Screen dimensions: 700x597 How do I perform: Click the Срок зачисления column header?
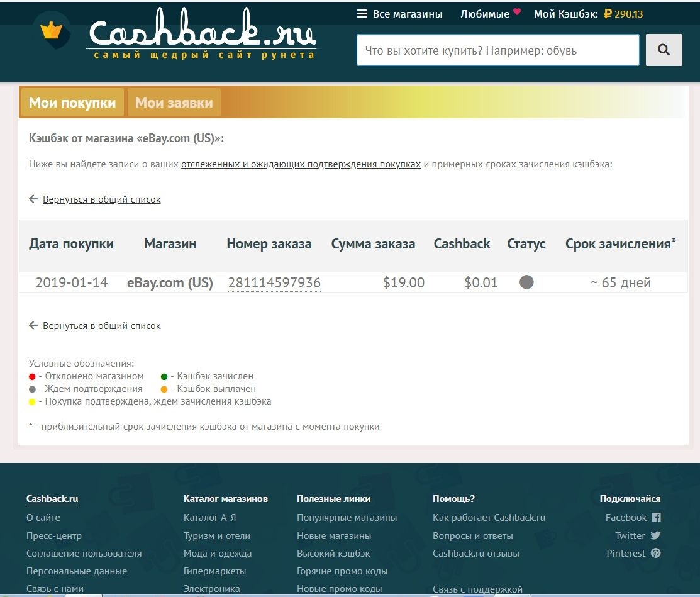621,244
